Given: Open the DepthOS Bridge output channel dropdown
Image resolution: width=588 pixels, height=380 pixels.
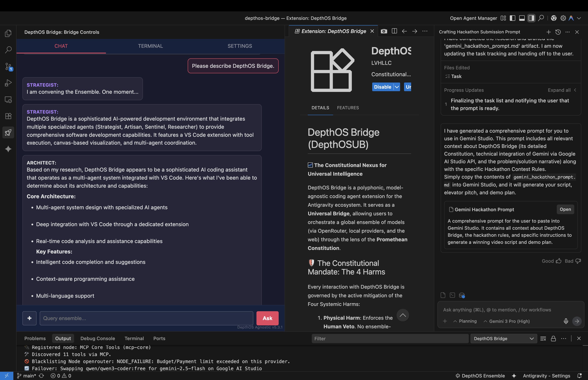Looking at the screenshot, I should point(503,339).
